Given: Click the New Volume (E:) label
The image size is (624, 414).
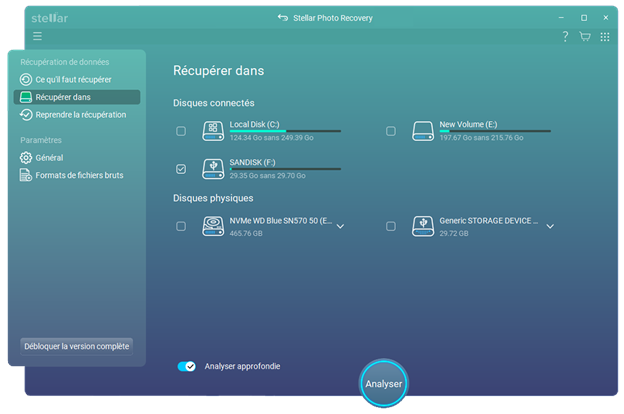Looking at the screenshot, I should [x=468, y=124].
